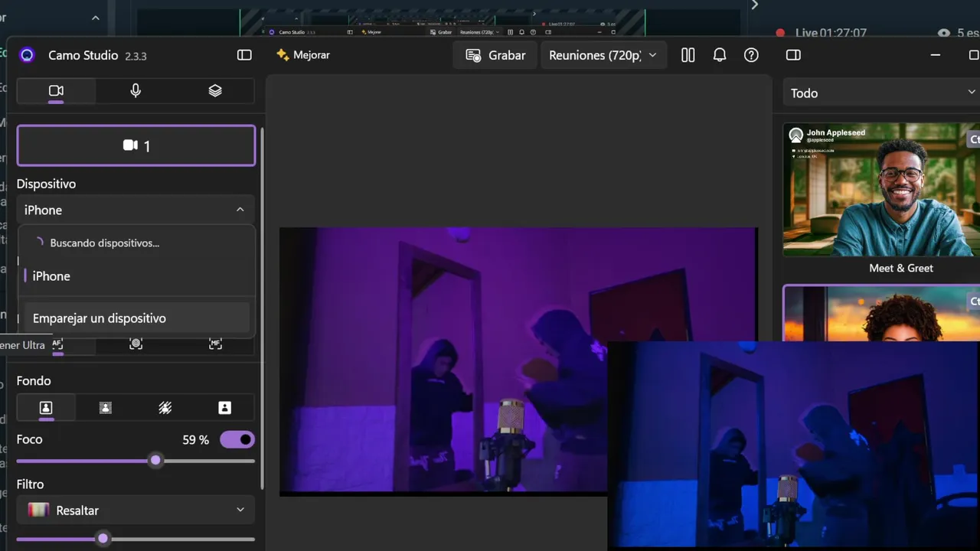Open notifications bell icon
The image size is (980, 551).
coord(720,55)
